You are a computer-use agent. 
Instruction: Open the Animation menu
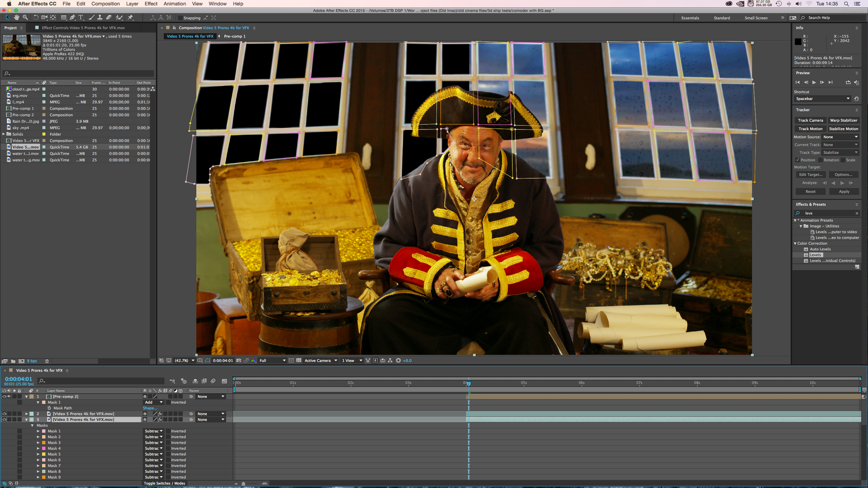175,4
